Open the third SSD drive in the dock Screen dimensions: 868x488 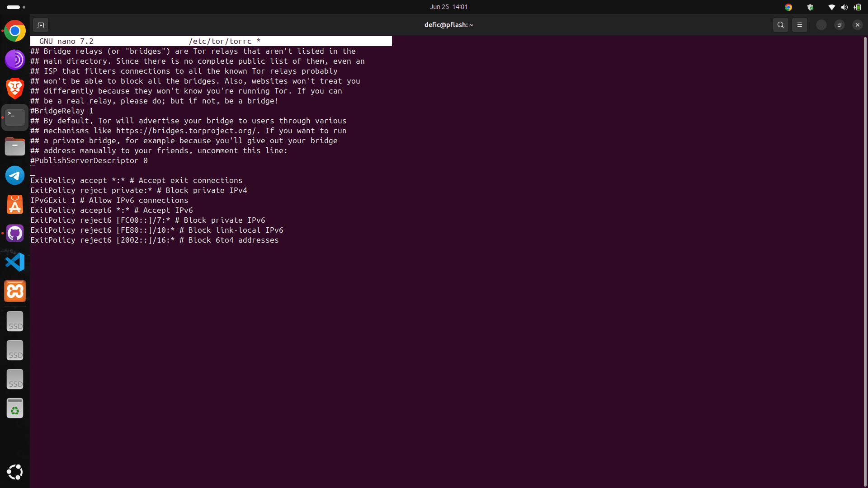(15, 380)
